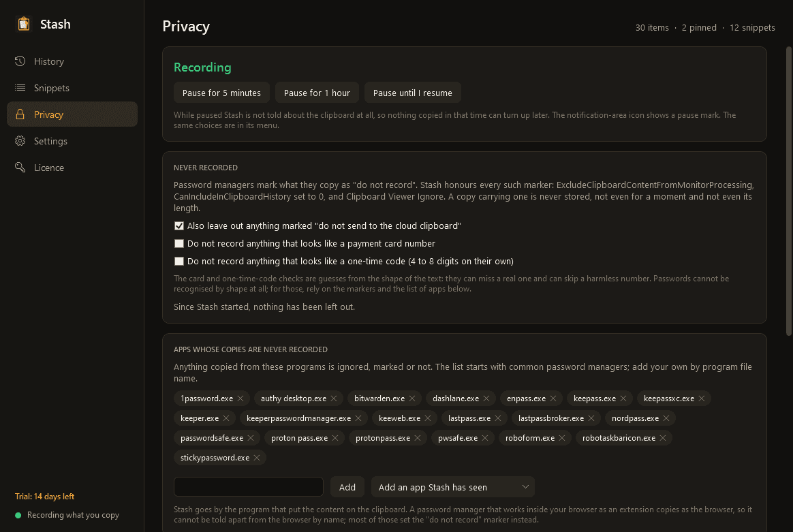The image size is (793, 532).
Task: Click the APPS WHOSE COPIES heading
Action: tap(250, 349)
